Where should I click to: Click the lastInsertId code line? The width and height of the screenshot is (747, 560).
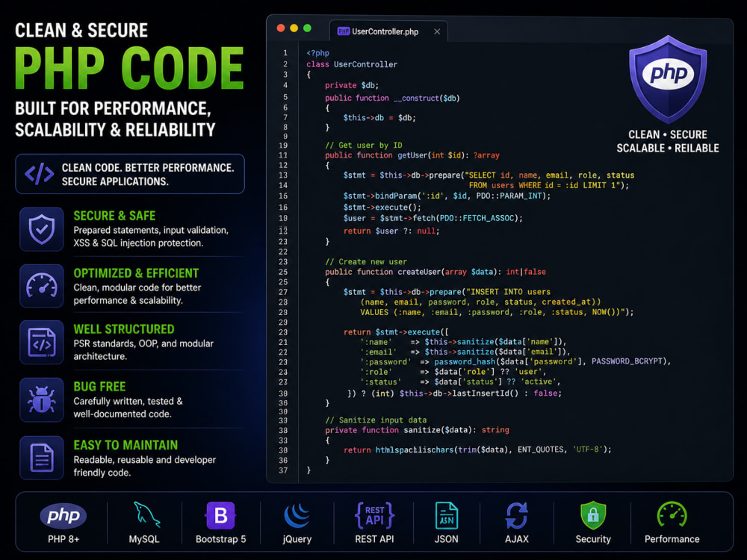point(454,393)
